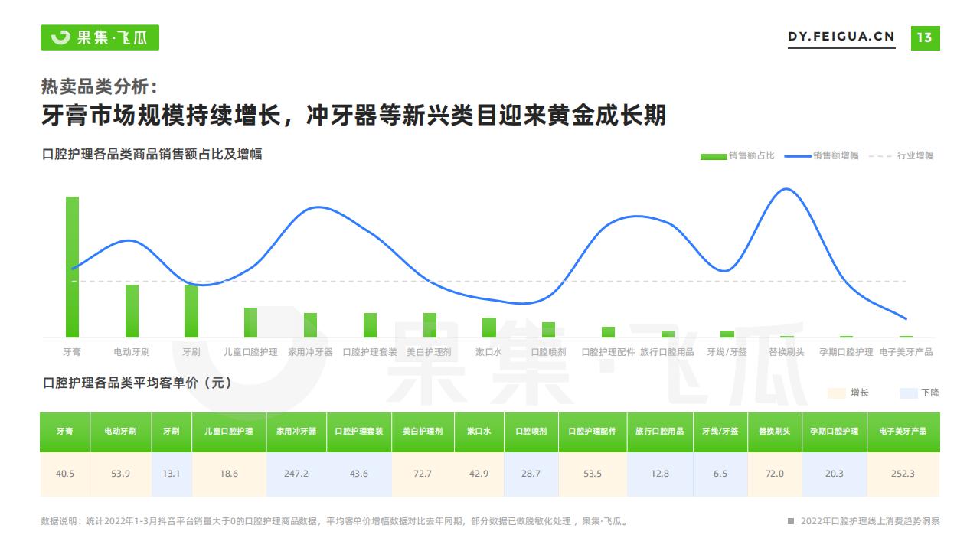Click the 家用冲牙器 table header cell
The height and width of the screenshot is (551, 980).
(296, 432)
